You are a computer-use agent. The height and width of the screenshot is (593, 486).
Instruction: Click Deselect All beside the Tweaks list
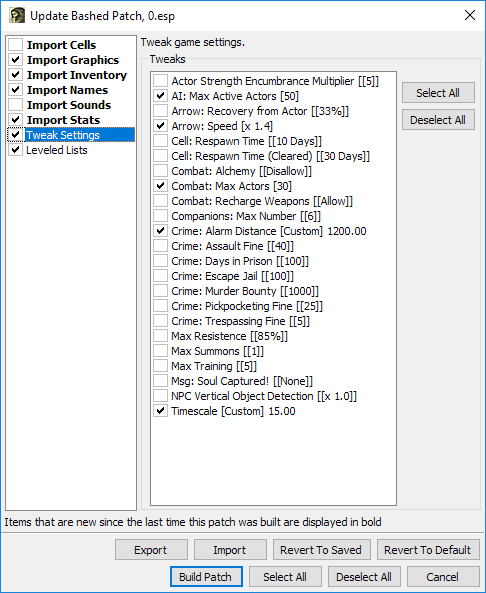(438, 120)
